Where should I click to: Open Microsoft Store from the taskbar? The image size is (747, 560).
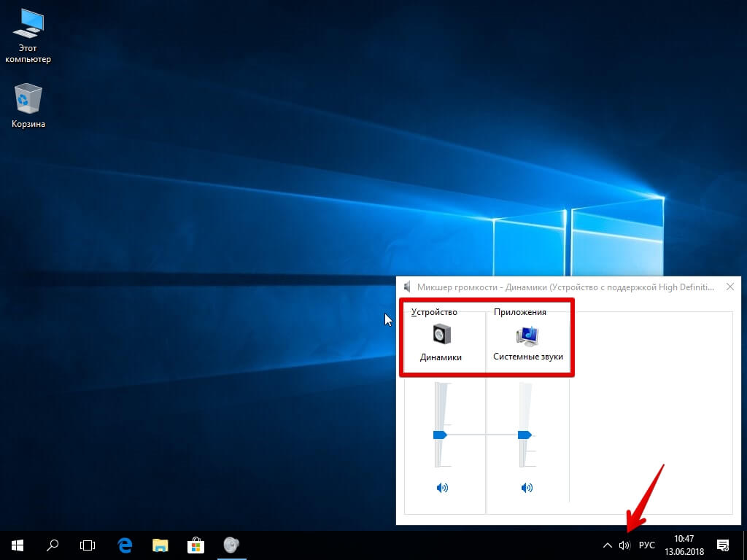click(196, 545)
